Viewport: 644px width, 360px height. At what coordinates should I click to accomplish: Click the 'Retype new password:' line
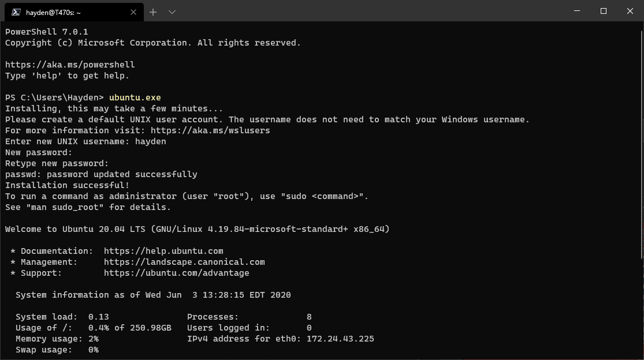pyautogui.click(x=57, y=163)
